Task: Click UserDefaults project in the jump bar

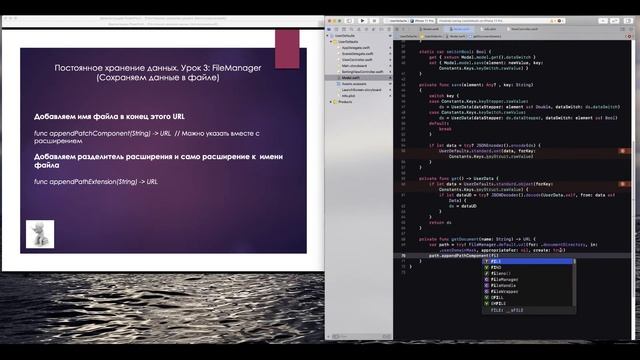Action: [x=408, y=36]
